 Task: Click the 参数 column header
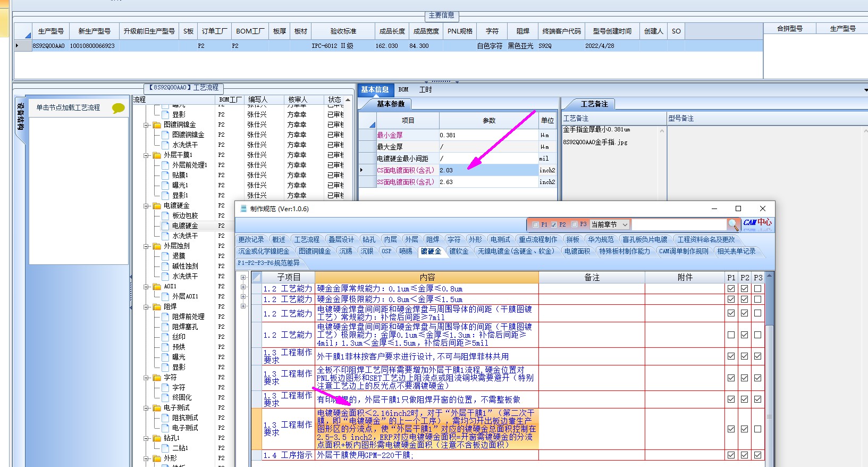click(x=489, y=120)
